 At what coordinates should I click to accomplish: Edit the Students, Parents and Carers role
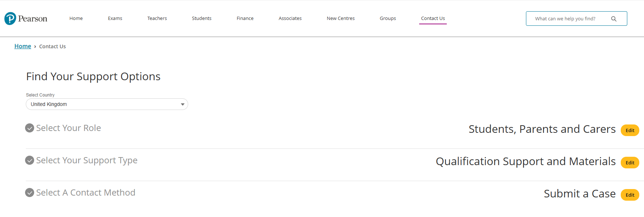coord(629,130)
